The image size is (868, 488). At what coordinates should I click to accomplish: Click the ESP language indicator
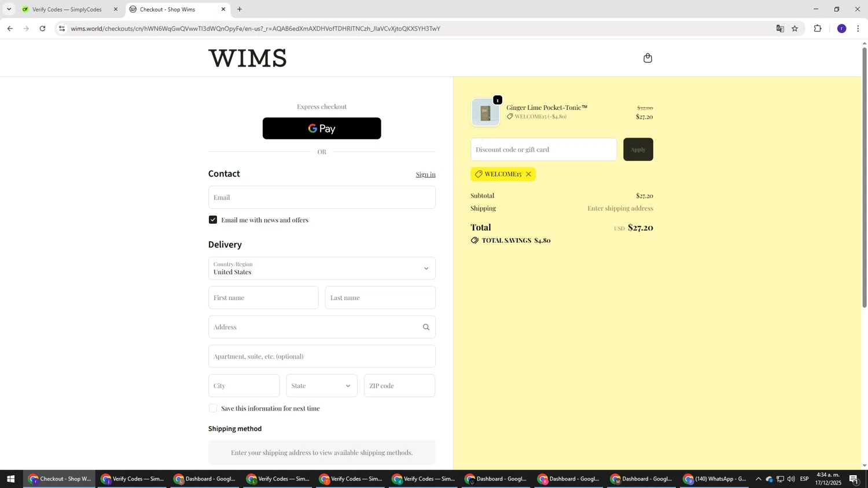[x=804, y=479]
